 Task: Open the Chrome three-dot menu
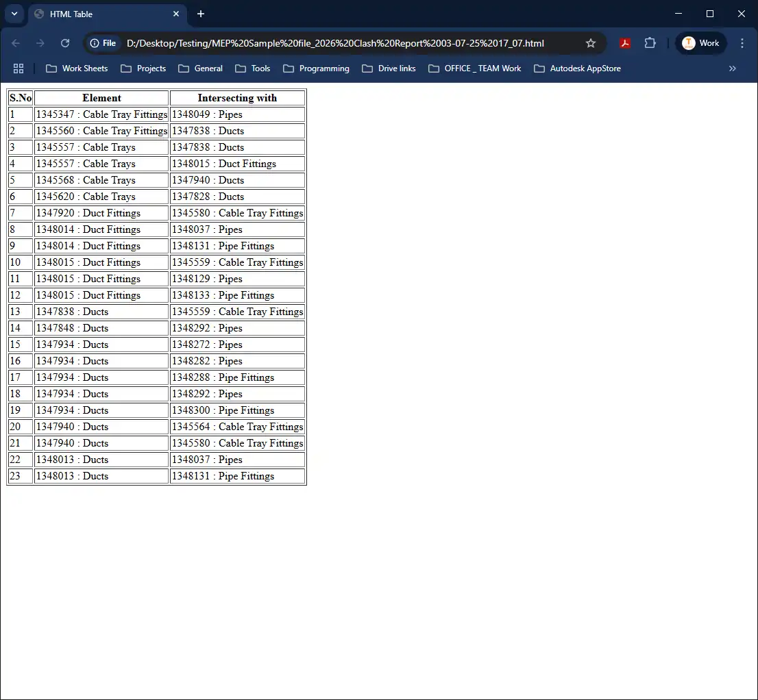point(742,43)
